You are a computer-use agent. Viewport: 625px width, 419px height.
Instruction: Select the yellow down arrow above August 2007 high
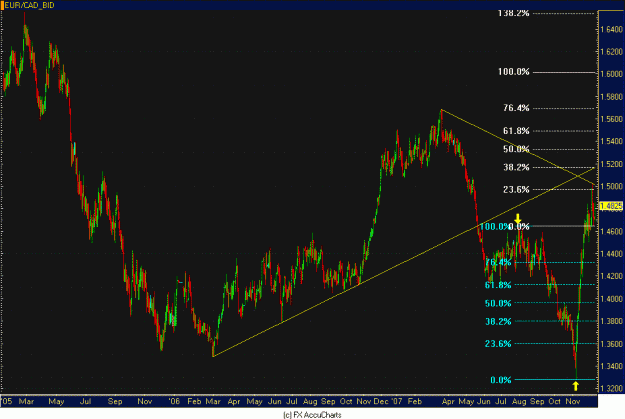click(x=517, y=218)
